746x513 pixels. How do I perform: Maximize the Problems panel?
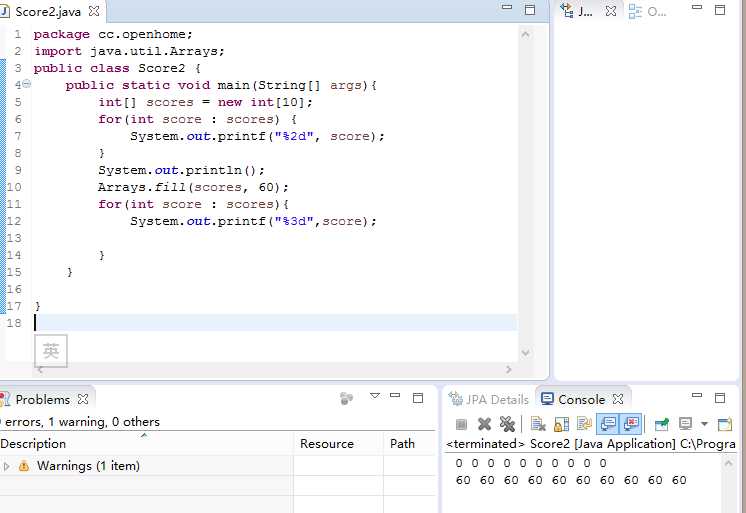[418, 397]
